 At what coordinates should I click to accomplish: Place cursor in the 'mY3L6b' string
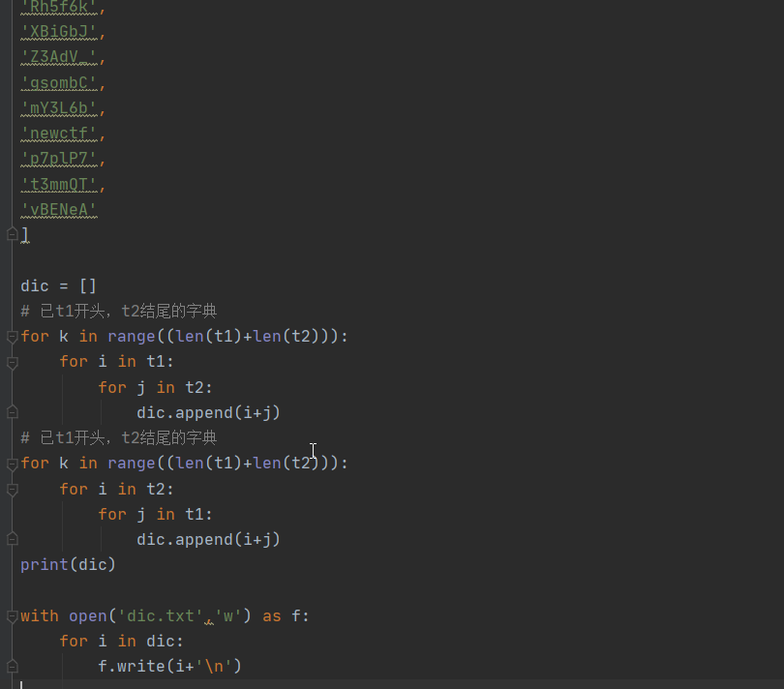[59, 108]
